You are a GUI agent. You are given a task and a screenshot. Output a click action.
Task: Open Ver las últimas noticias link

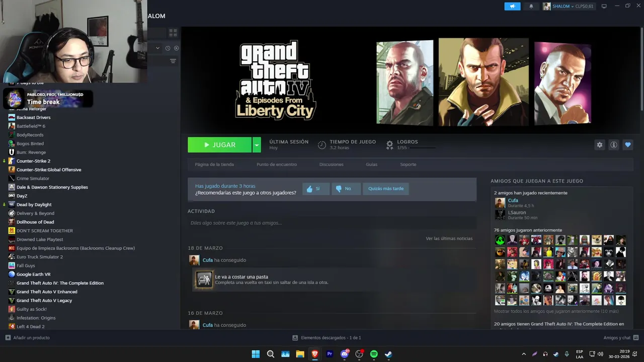click(x=449, y=238)
